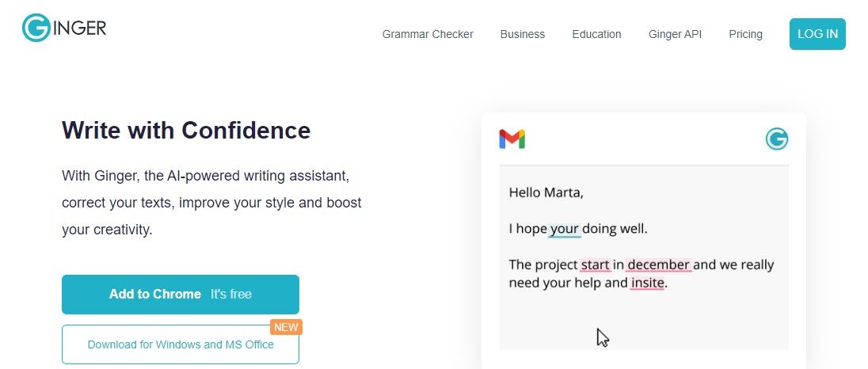868x369 pixels.
Task: Click the orange NEW badge
Action: (286, 327)
